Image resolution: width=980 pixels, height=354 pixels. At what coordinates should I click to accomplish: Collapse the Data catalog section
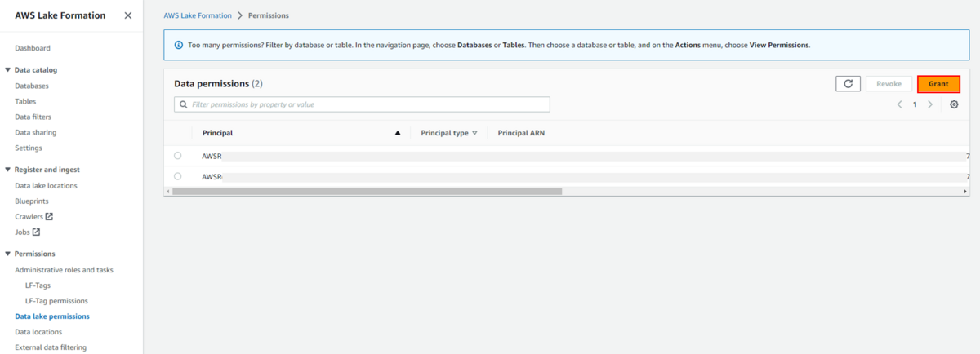pyautogui.click(x=7, y=70)
